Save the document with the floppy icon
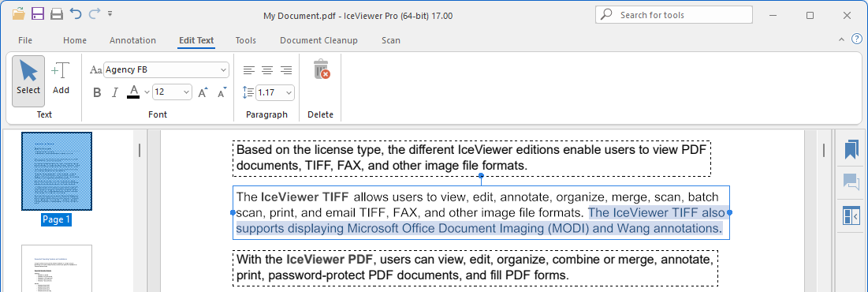Viewport: 868px width, 292px height. 38,14
